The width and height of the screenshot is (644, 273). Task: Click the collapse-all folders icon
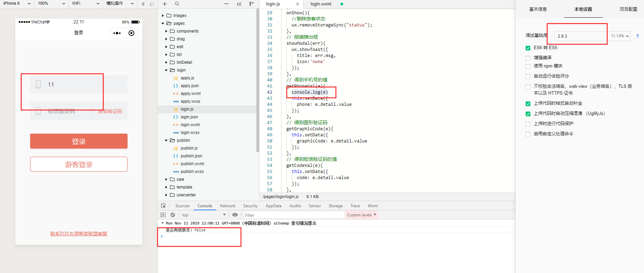(x=239, y=4)
